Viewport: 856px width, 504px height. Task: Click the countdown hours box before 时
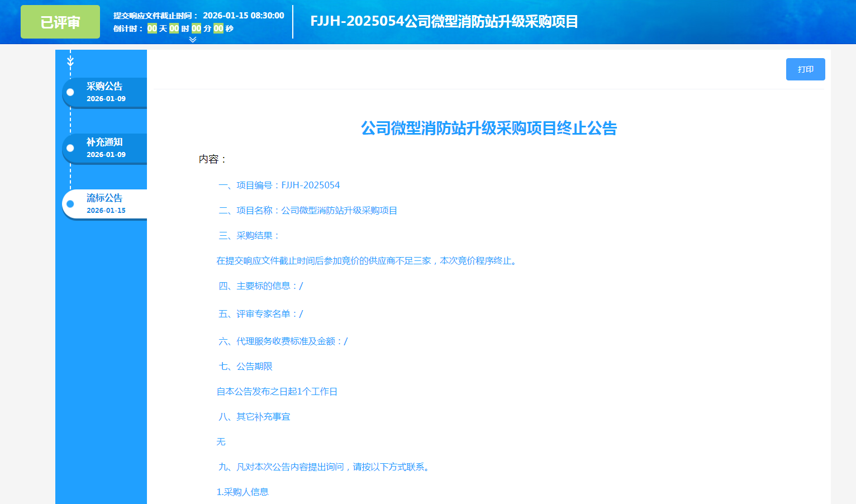click(174, 28)
